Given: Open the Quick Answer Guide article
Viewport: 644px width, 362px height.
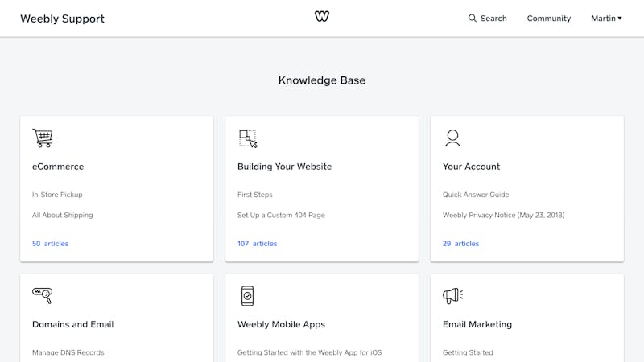Looking at the screenshot, I should pyautogui.click(x=476, y=195).
